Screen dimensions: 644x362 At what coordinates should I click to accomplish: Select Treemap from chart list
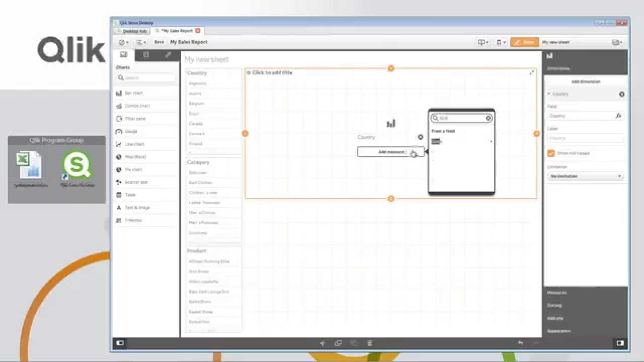[x=146, y=221]
